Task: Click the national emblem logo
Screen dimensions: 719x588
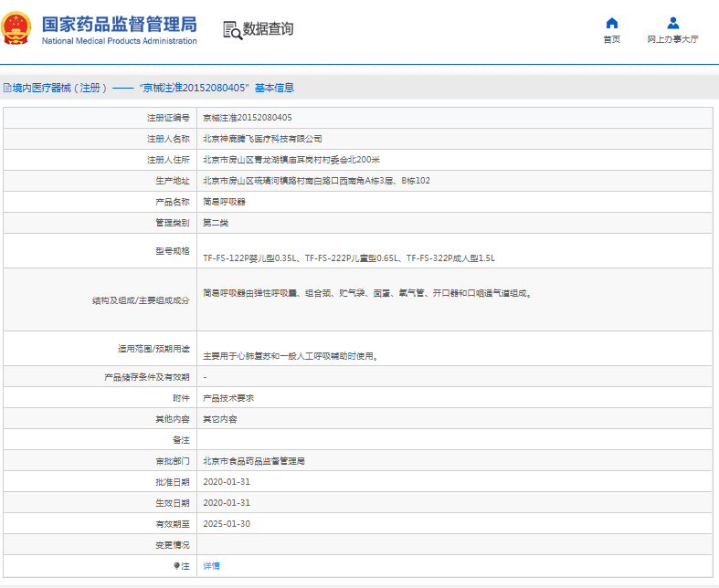Action: (x=16, y=29)
